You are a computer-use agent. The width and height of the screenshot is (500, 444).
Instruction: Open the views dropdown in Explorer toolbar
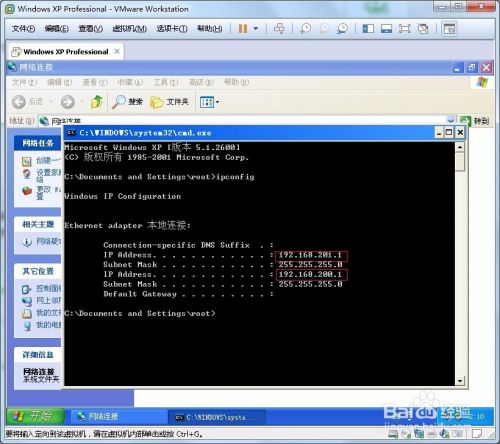[209, 102]
